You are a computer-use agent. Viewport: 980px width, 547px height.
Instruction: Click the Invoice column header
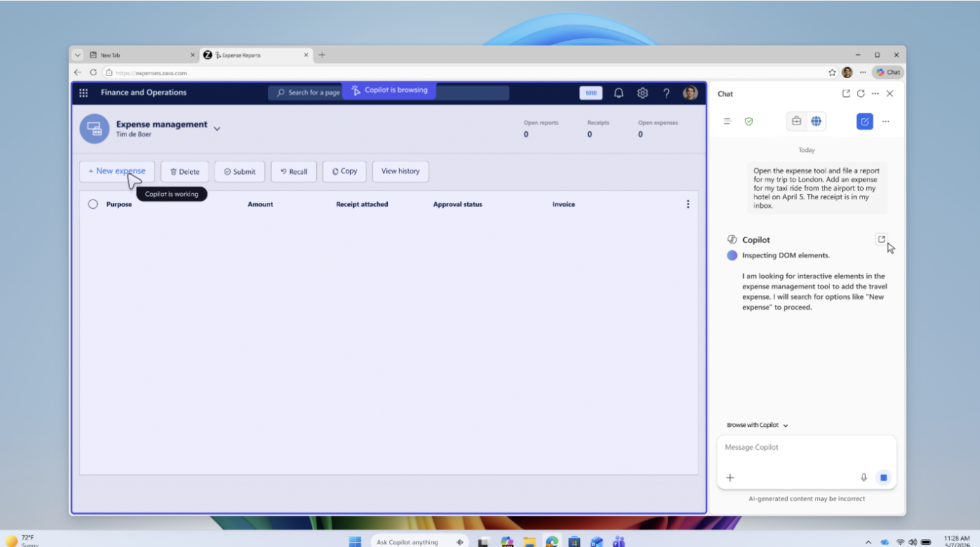tap(563, 205)
